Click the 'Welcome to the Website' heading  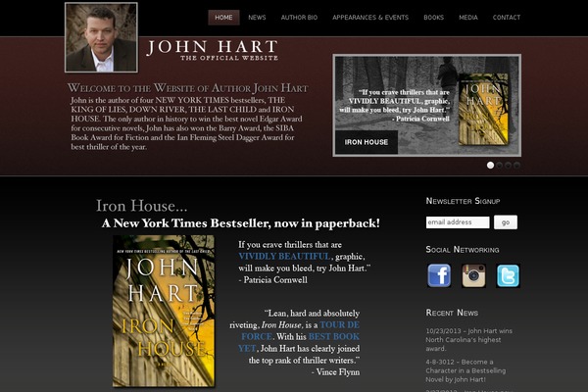pos(187,88)
